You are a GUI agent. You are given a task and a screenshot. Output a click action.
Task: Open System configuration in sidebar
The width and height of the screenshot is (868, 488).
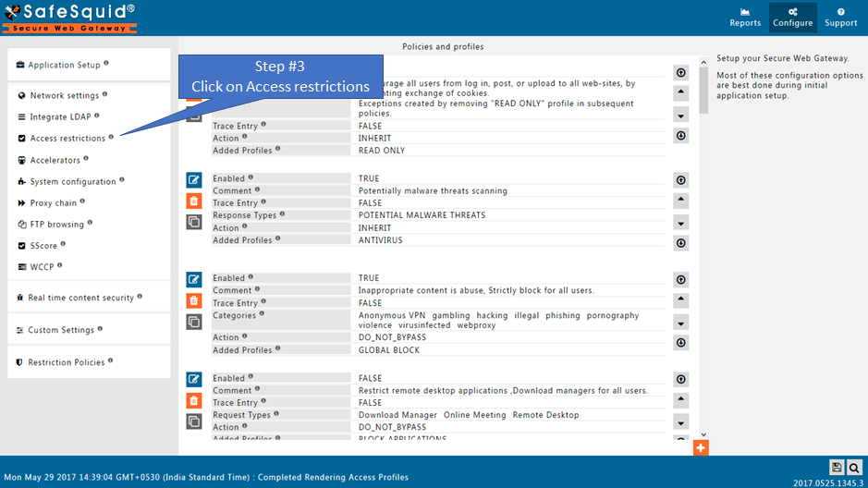(x=72, y=181)
